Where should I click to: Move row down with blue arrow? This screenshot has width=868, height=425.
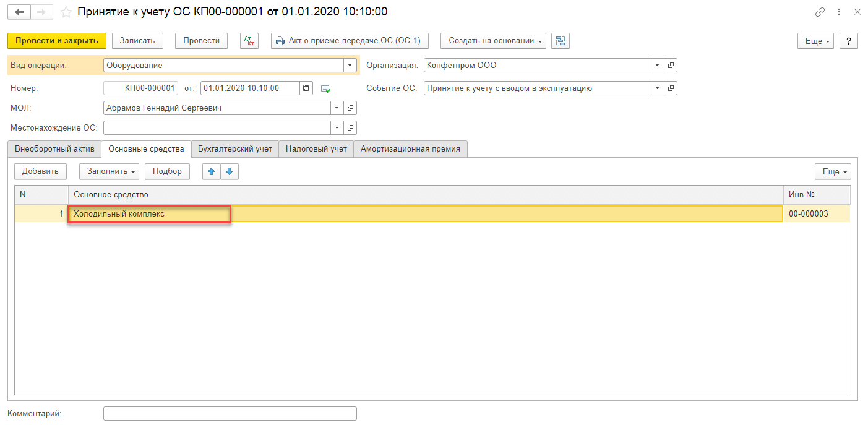(x=229, y=171)
